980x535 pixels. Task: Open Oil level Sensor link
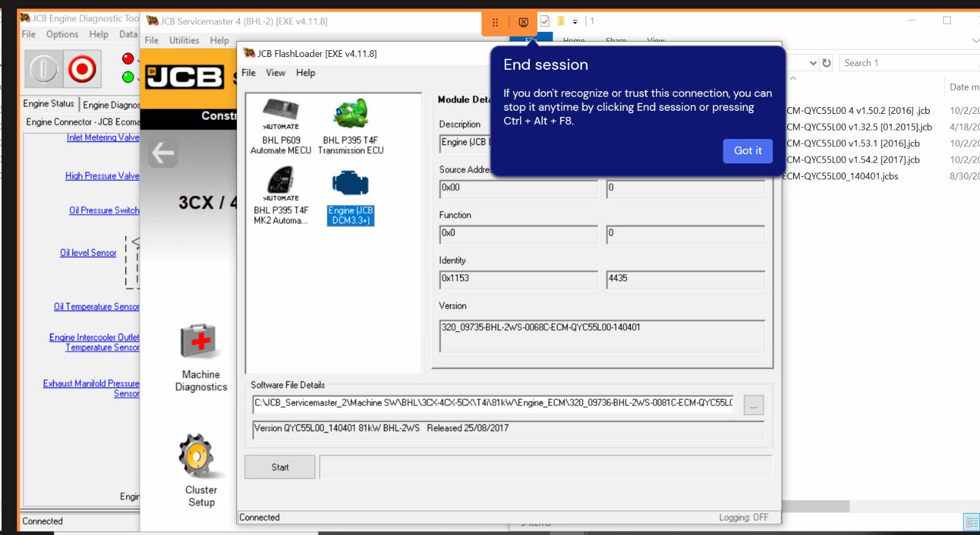point(88,253)
